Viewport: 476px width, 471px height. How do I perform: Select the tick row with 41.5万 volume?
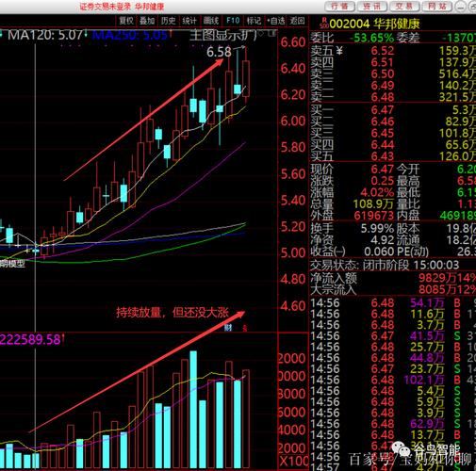[x=393, y=336]
